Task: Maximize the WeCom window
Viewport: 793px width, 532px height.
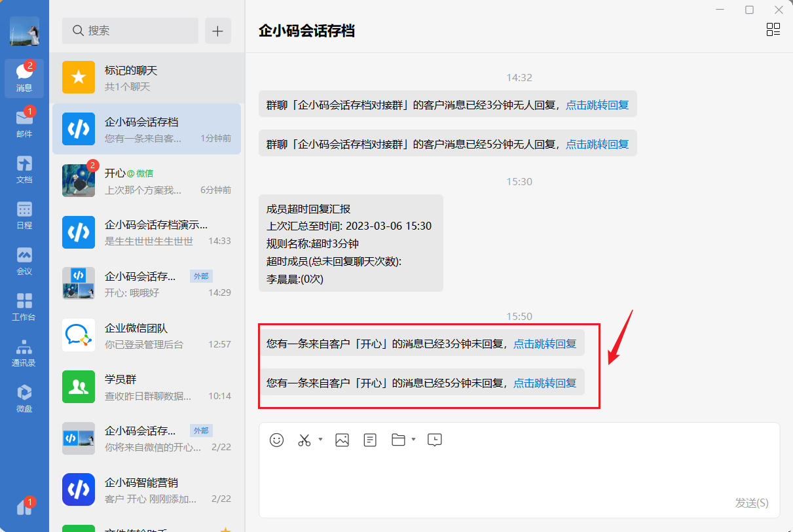Action: [x=750, y=10]
